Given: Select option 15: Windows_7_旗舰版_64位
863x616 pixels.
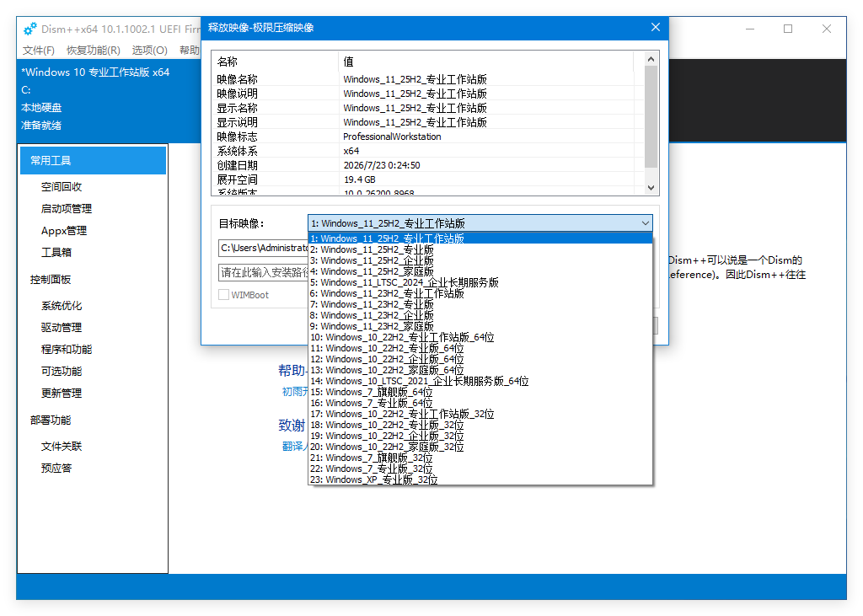Looking at the screenshot, I should pos(480,392).
